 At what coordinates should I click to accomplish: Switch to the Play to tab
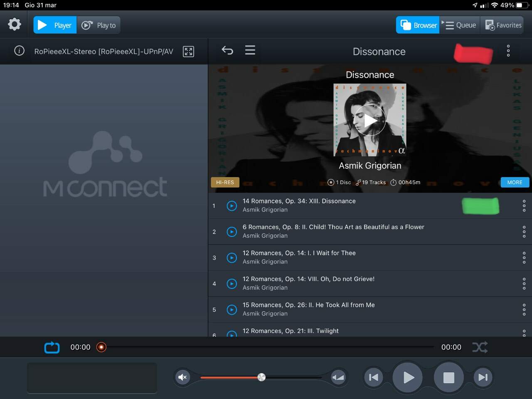click(99, 25)
